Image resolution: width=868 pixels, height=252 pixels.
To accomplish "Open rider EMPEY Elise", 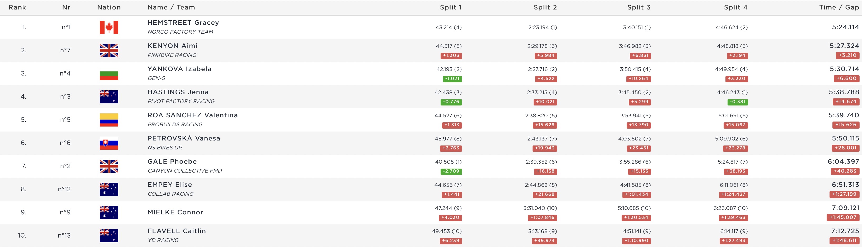I will pyautogui.click(x=169, y=185).
